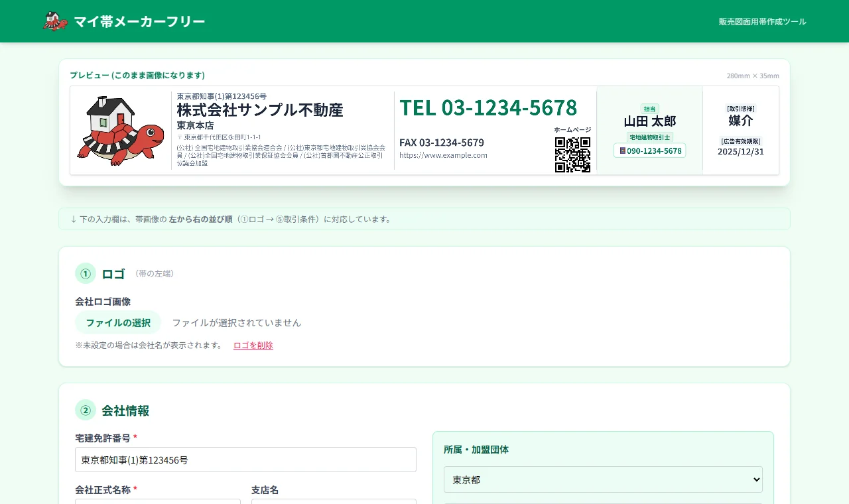This screenshot has height=504, width=849.
Task: Click the turtle-house logo in the preview band
Action: pos(121,131)
